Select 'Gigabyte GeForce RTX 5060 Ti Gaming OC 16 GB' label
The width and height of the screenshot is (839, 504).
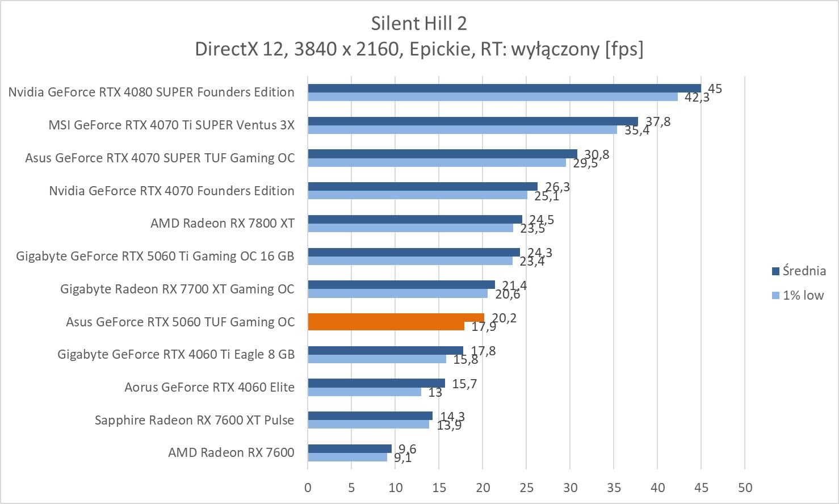tap(155, 256)
